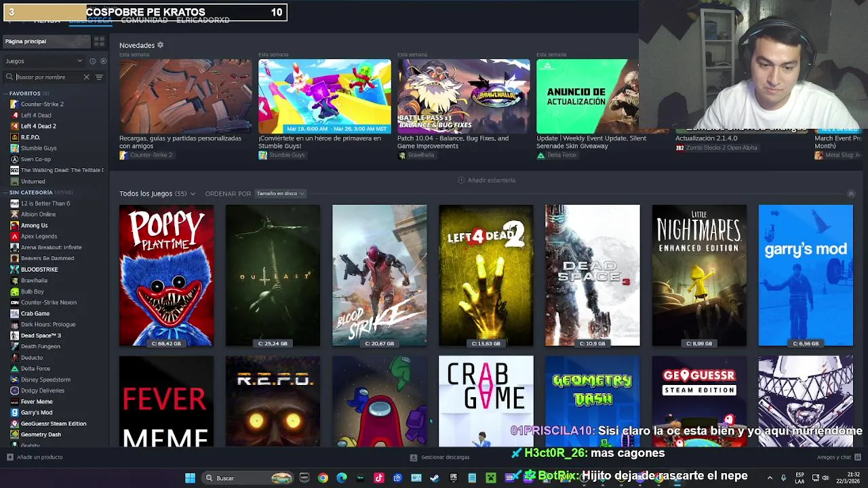
Task: Open the Fever Meme cover
Action: click(x=166, y=401)
